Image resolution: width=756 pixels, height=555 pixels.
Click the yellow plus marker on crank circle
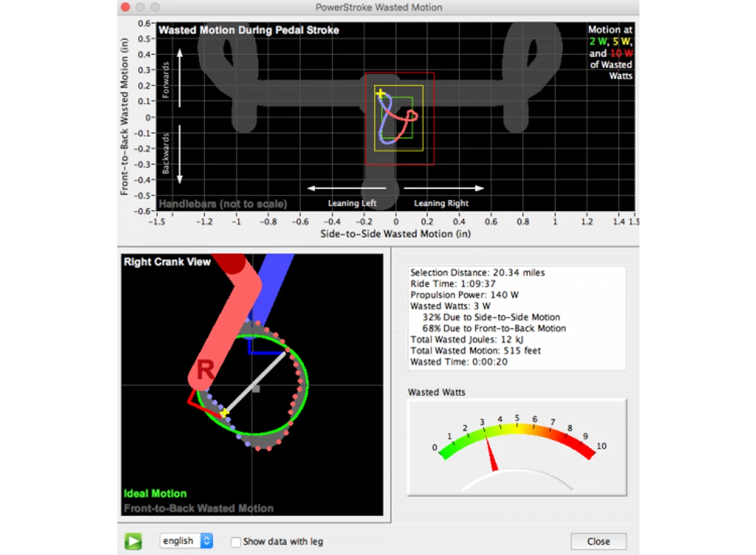224,412
